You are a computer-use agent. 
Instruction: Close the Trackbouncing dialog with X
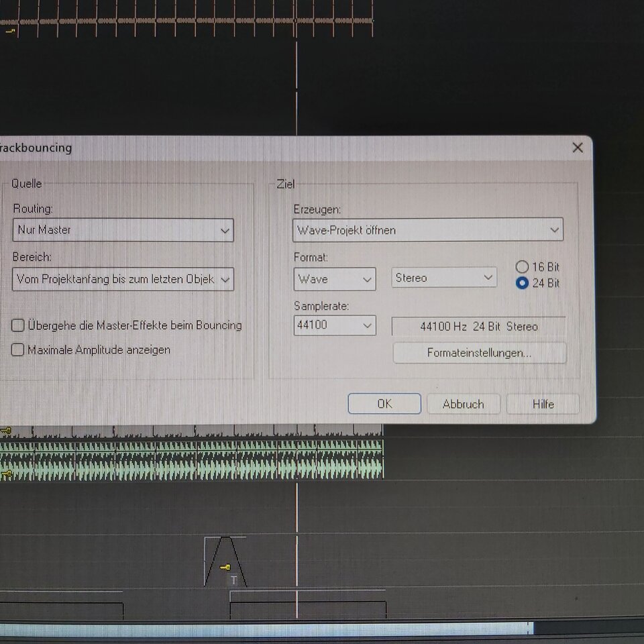[x=578, y=148]
